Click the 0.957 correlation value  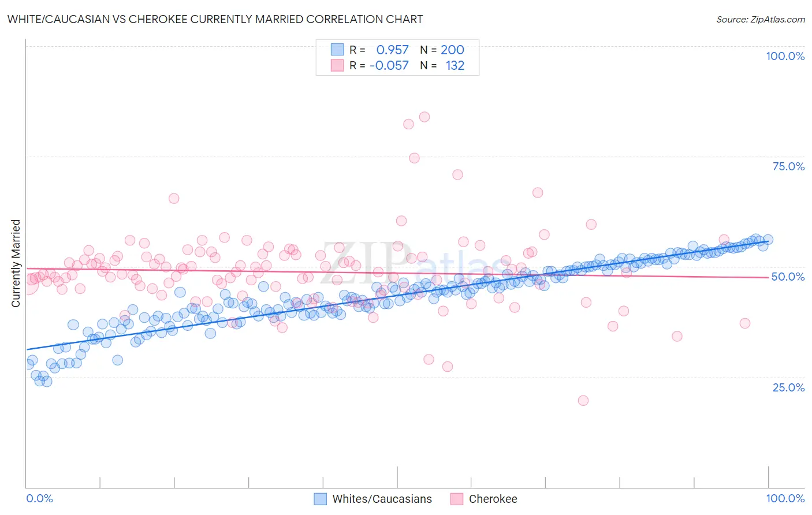click(x=393, y=50)
